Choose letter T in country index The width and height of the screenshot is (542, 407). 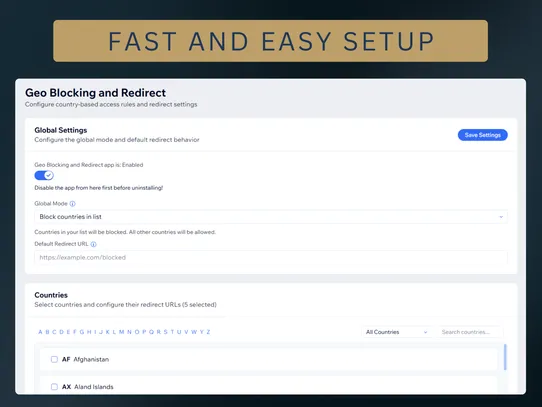tap(172, 332)
